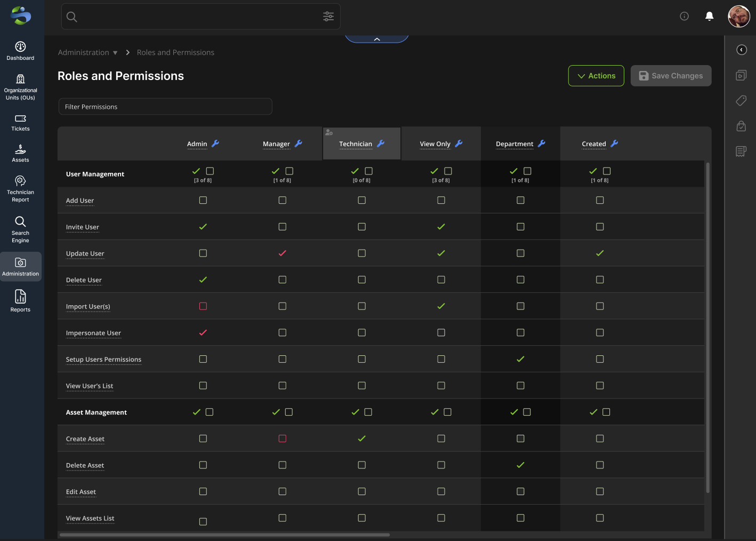The height and width of the screenshot is (541, 756).
Task: Open the notifications bell
Action: point(710,17)
